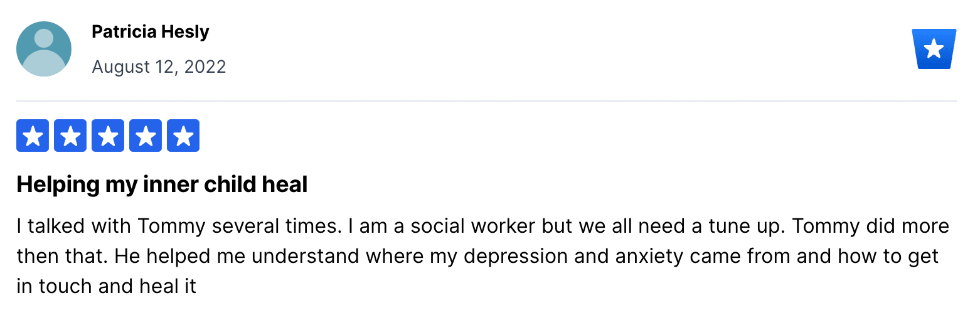980x325 pixels.
Task: Select the first star in the rating
Action: pyautogui.click(x=33, y=136)
